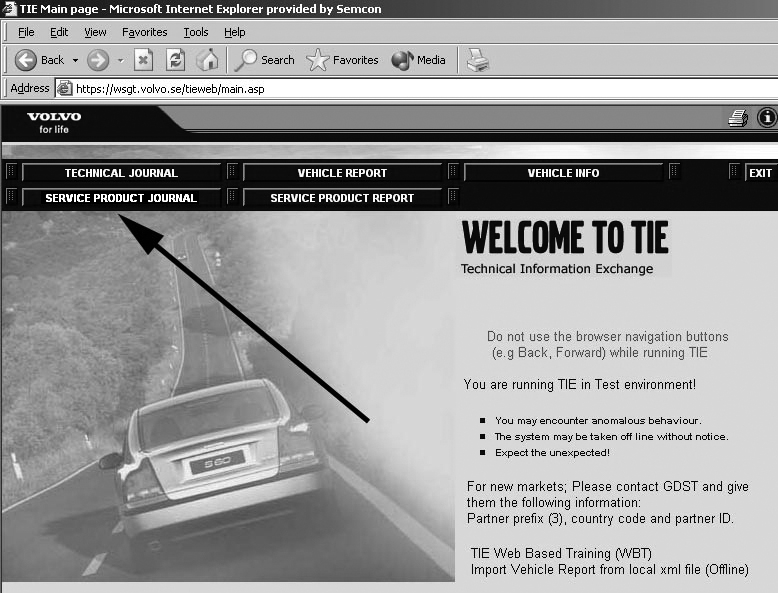This screenshot has height=593, width=778.
Task: Open Search in the toolbar
Action: 264,60
